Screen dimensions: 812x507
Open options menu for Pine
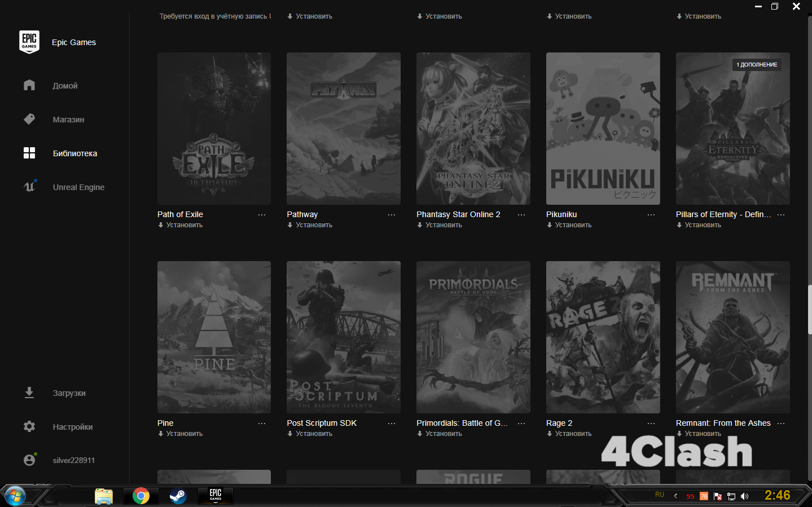pyautogui.click(x=262, y=424)
